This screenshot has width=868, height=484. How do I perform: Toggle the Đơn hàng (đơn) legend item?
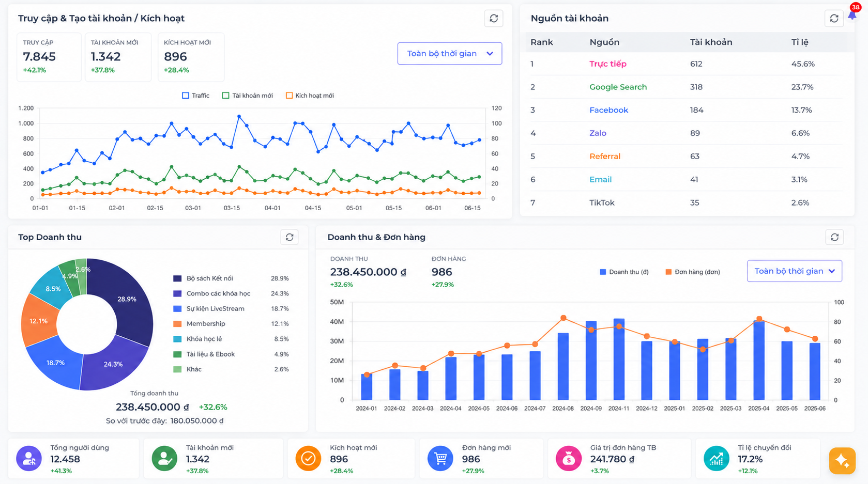pos(693,272)
